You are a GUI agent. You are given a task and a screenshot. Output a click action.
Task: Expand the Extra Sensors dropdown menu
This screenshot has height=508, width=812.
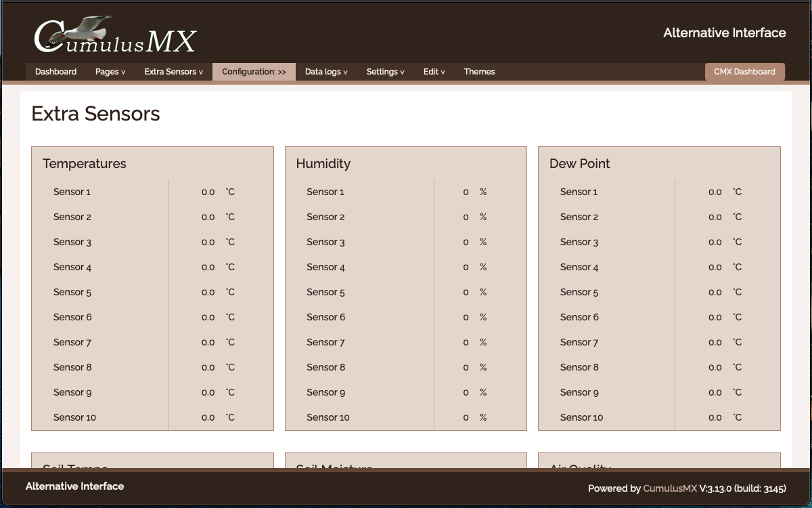[173, 72]
